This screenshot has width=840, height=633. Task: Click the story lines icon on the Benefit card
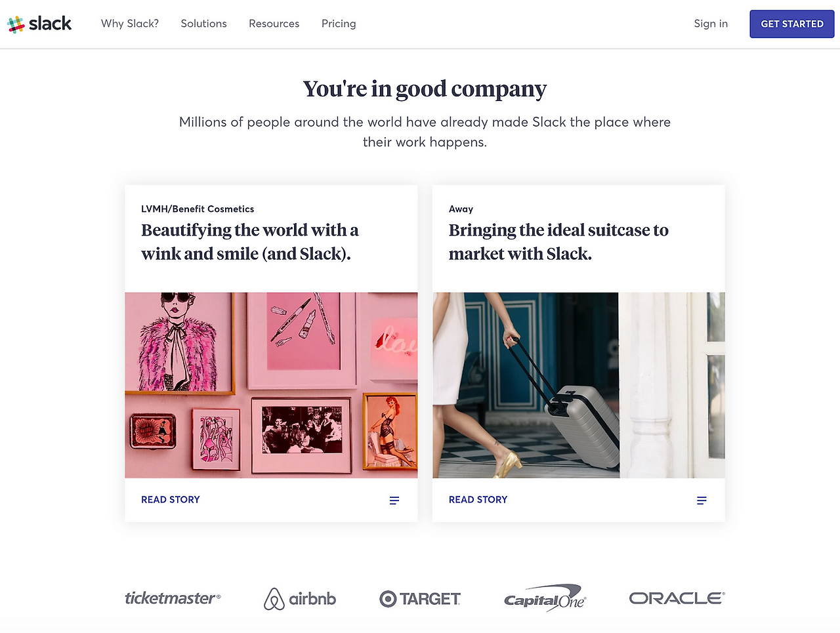click(x=394, y=500)
